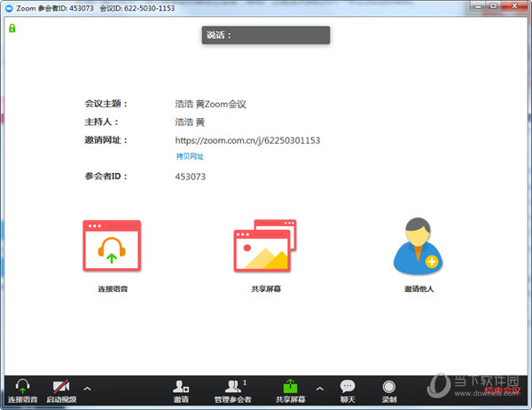
Task: Click 结束会议 to end the meeting
Action: [502, 390]
